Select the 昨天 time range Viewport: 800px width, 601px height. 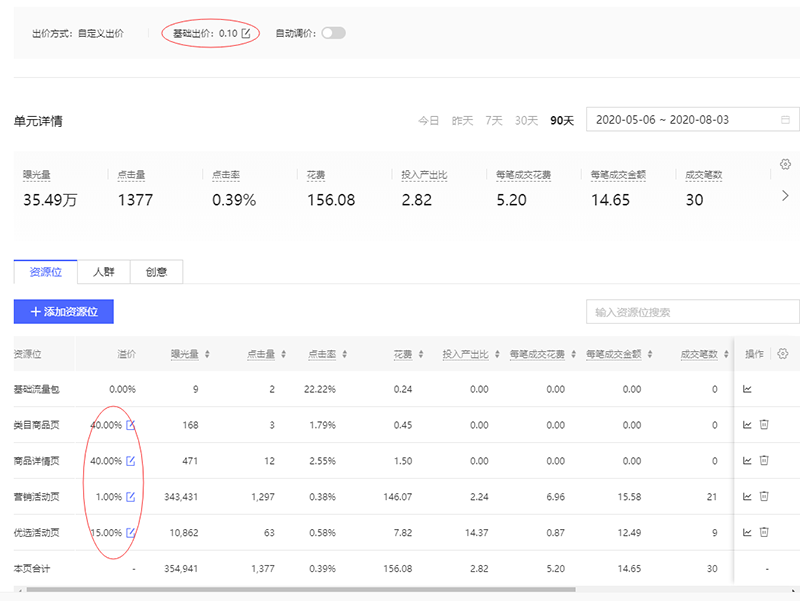(462, 120)
